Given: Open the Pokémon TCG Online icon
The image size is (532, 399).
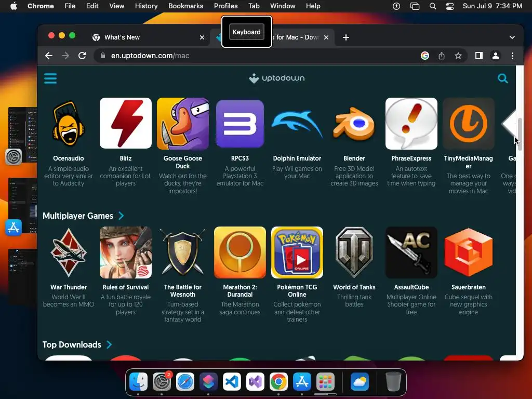Looking at the screenshot, I should pyautogui.click(x=297, y=252).
